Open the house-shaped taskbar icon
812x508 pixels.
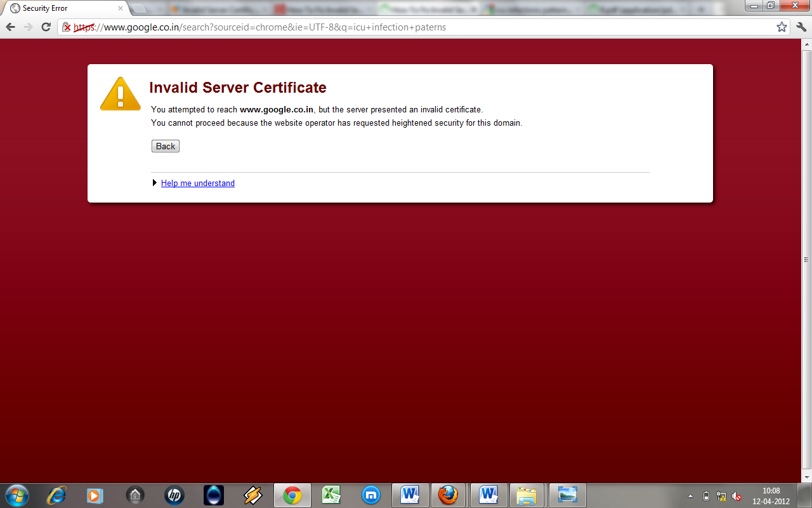pyautogui.click(x=134, y=495)
